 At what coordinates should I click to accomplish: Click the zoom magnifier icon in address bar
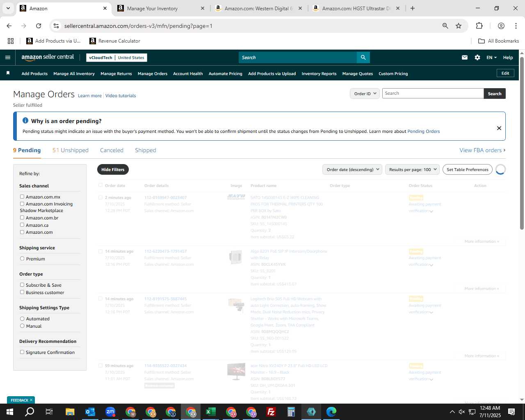tap(445, 26)
